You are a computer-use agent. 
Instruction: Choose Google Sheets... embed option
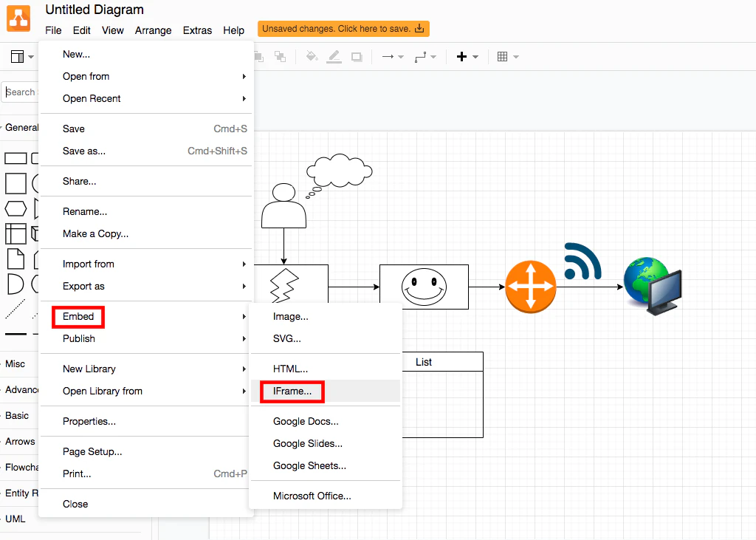[326, 466]
